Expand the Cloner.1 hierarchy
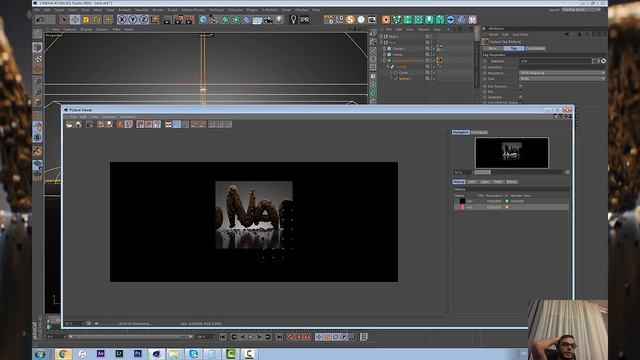The width and height of the screenshot is (640, 360). [x=384, y=48]
